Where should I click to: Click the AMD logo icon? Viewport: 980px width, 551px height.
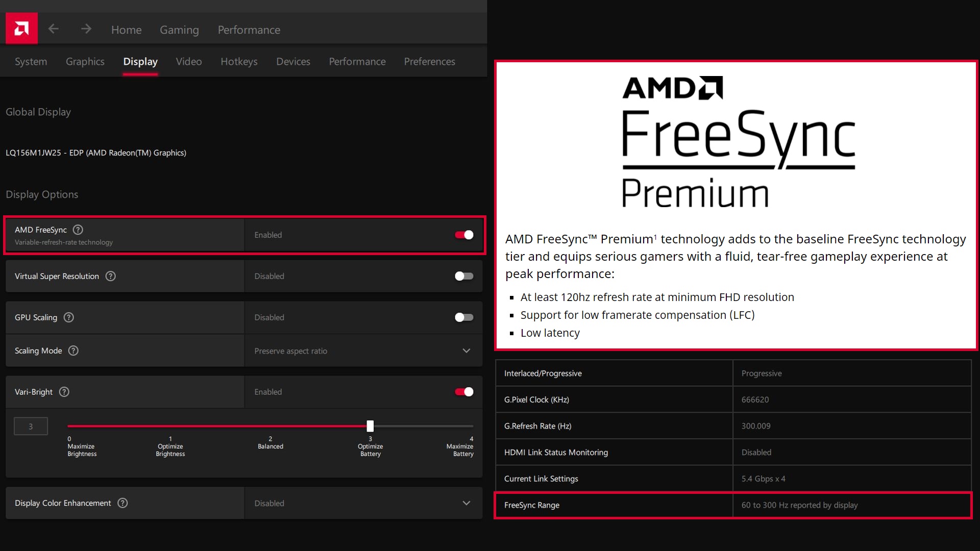point(21,29)
